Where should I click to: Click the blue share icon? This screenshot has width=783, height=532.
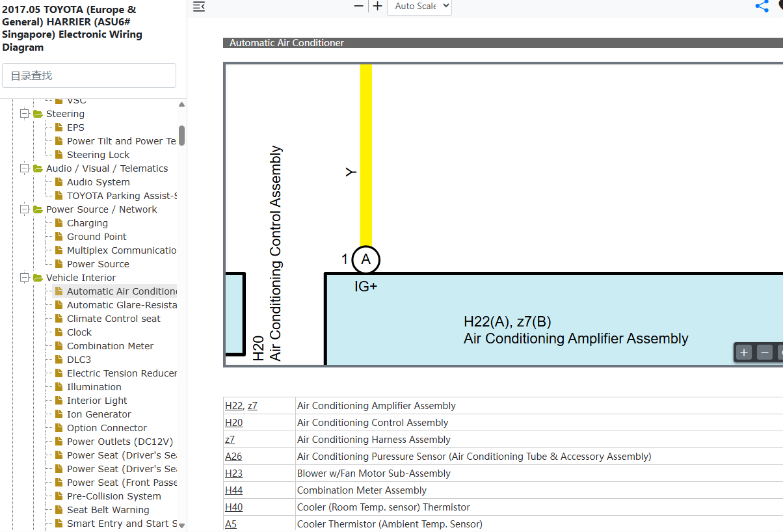coord(762,6)
